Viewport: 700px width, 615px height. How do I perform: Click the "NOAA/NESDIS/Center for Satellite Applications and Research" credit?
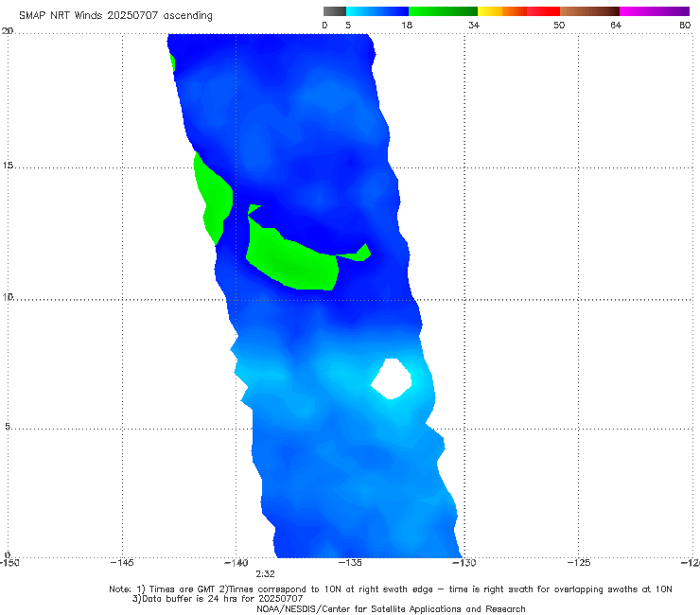click(x=391, y=609)
